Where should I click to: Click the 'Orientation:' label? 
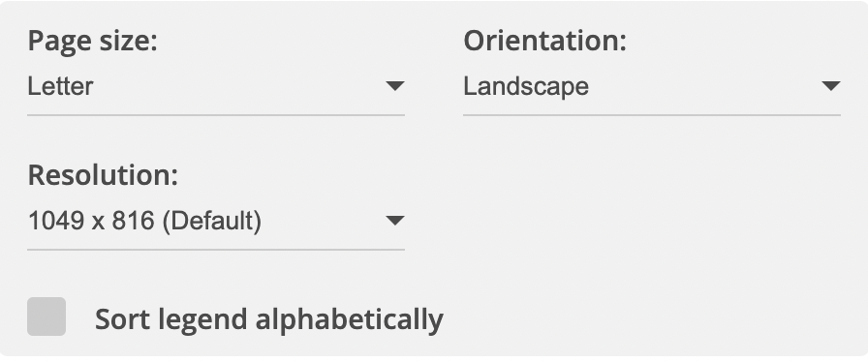tap(544, 41)
